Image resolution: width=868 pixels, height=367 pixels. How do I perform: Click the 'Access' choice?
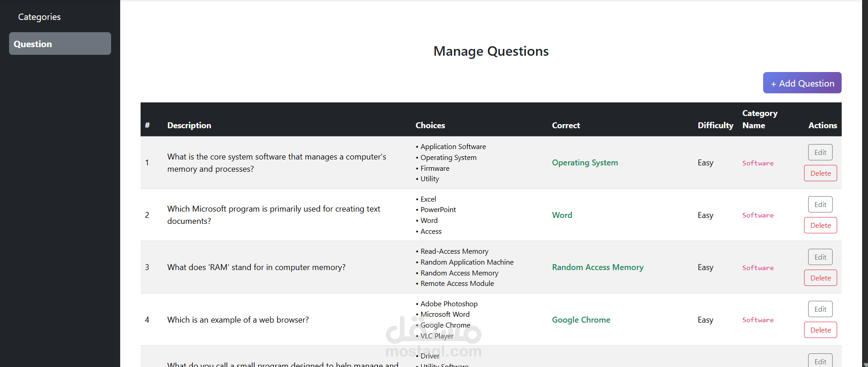[431, 232]
